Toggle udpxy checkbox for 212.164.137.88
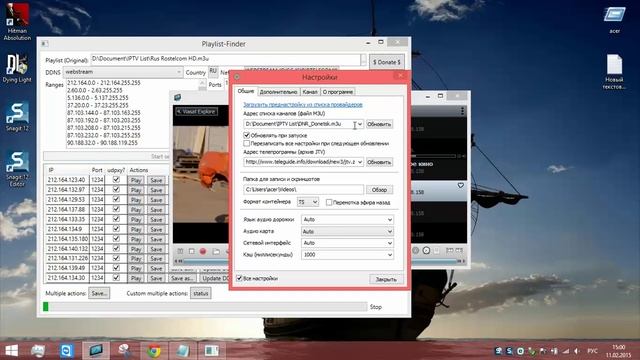 click(x=116, y=209)
